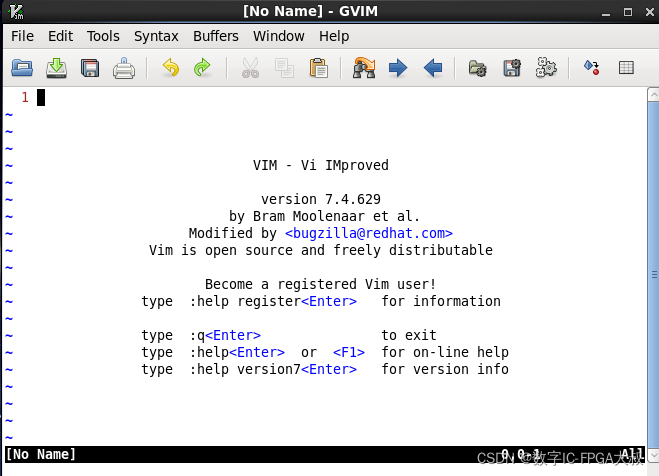
Task: Click the table grid icon in toolbar
Action: point(626,68)
